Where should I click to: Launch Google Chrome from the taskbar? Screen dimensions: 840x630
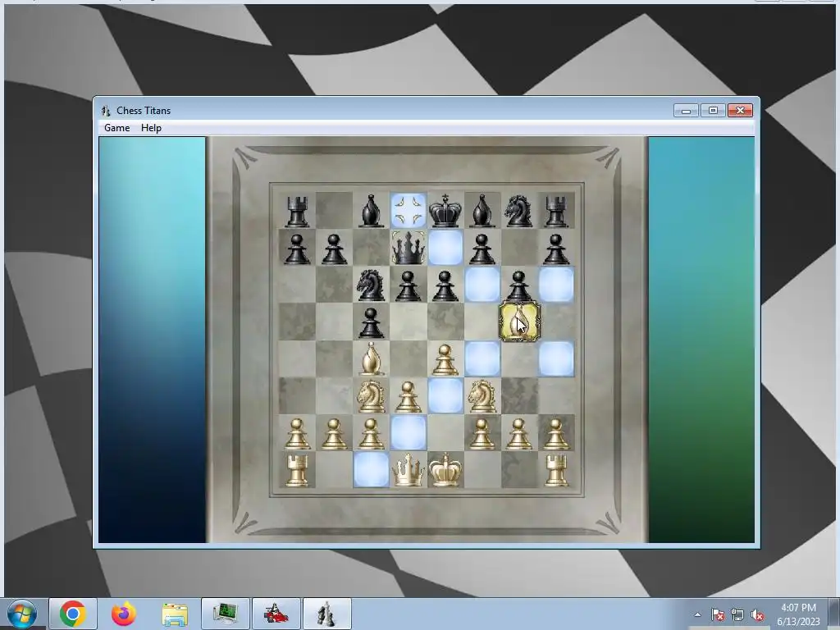73,614
